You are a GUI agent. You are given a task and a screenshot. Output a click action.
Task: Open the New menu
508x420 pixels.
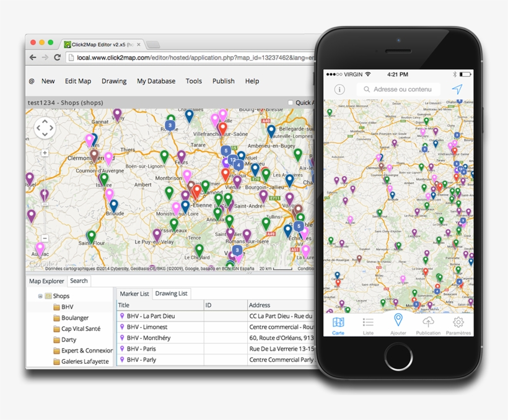[x=48, y=81]
